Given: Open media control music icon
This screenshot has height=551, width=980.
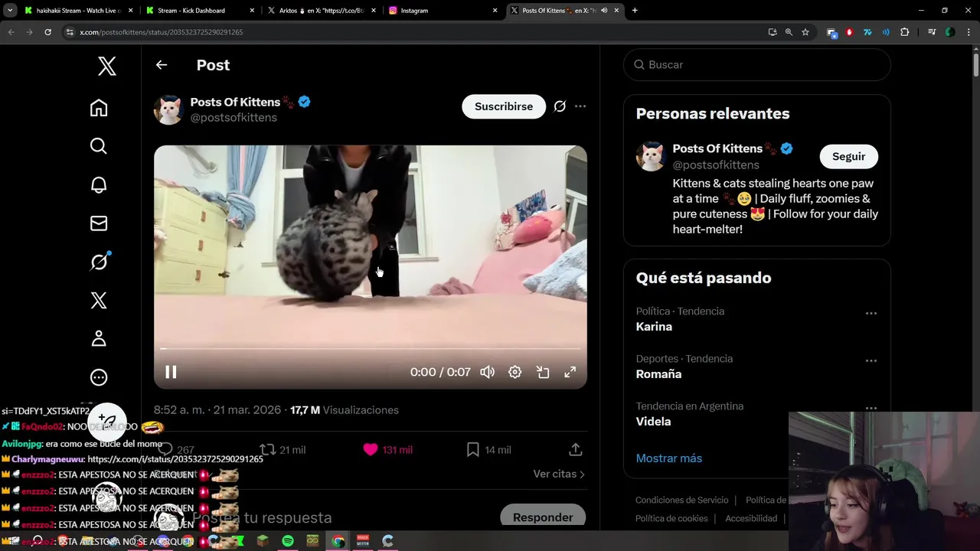Looking at the screenshot, I should pos(932,32).
